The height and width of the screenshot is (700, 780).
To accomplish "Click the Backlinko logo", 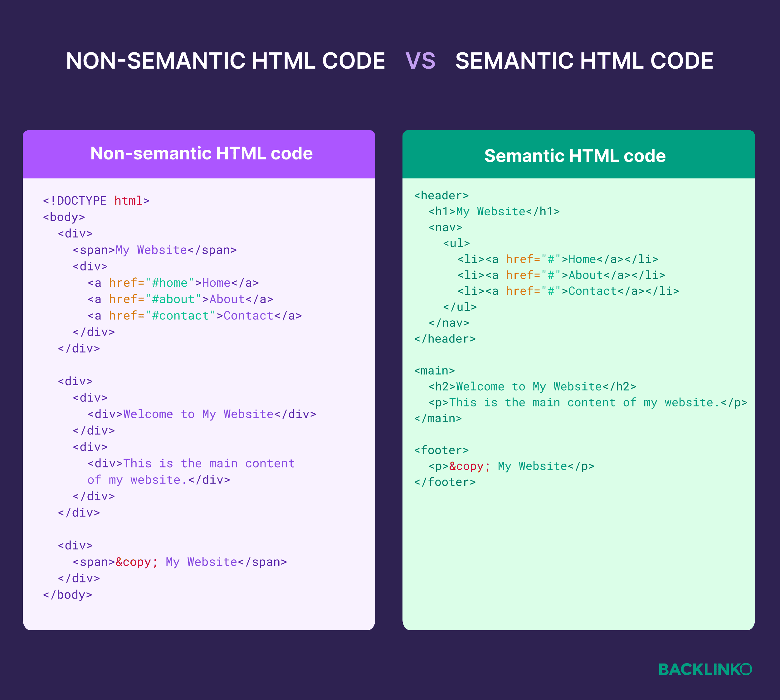I will click(705, 669).
